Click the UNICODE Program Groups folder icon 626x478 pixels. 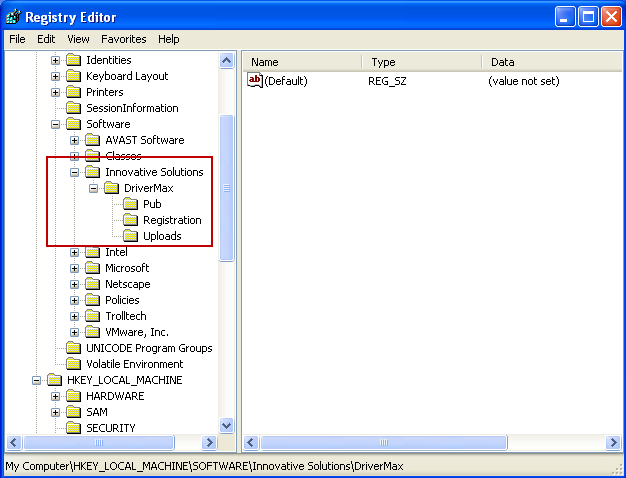(73, 348)
